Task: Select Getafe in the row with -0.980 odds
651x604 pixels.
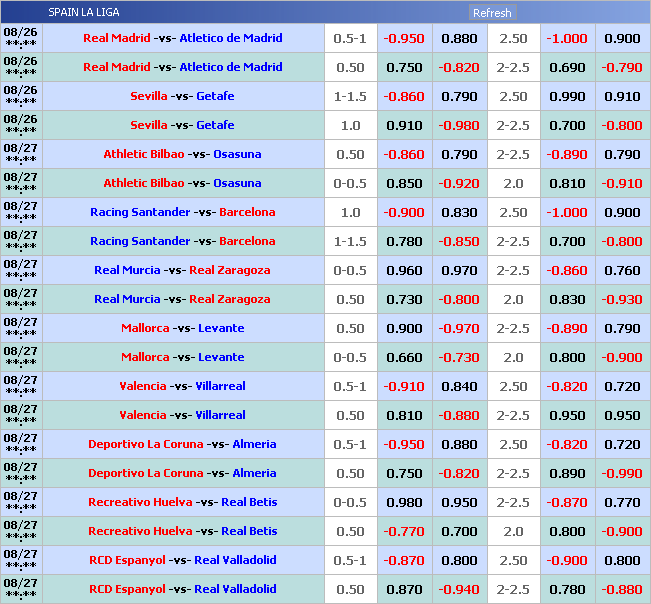Action: 215,125
